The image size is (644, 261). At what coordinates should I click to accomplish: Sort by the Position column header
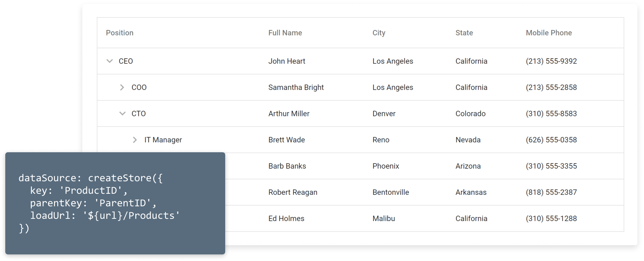(x=120, y=33)
